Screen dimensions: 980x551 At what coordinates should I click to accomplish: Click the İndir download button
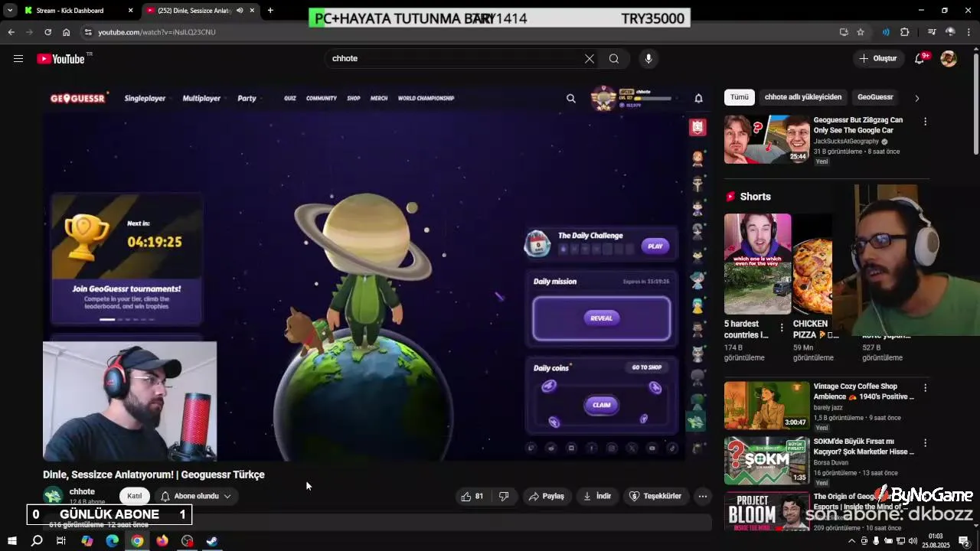[x=597, y=496]
